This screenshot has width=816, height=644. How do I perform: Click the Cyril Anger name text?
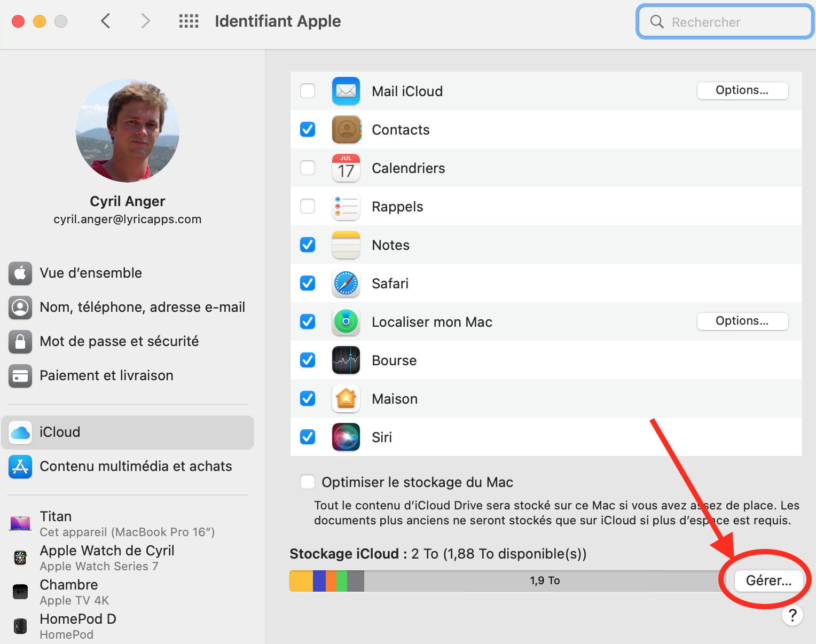tap(128, 201)
